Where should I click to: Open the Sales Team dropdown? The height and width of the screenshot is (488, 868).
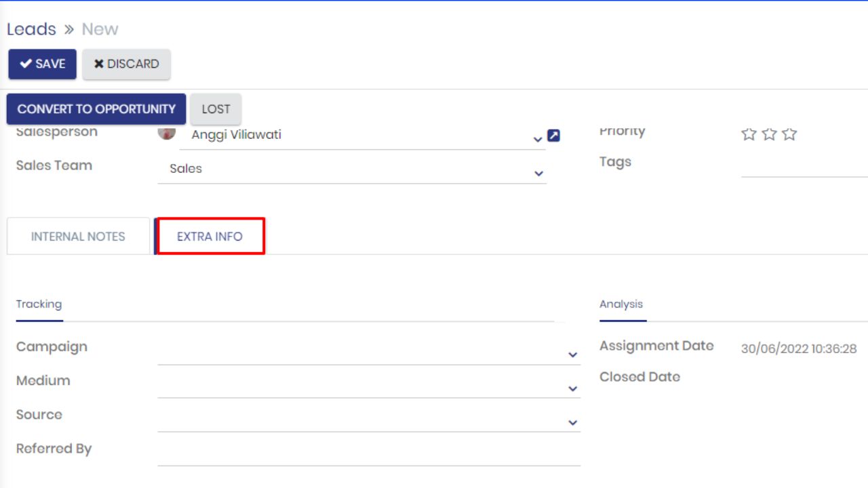pos(538,174)
